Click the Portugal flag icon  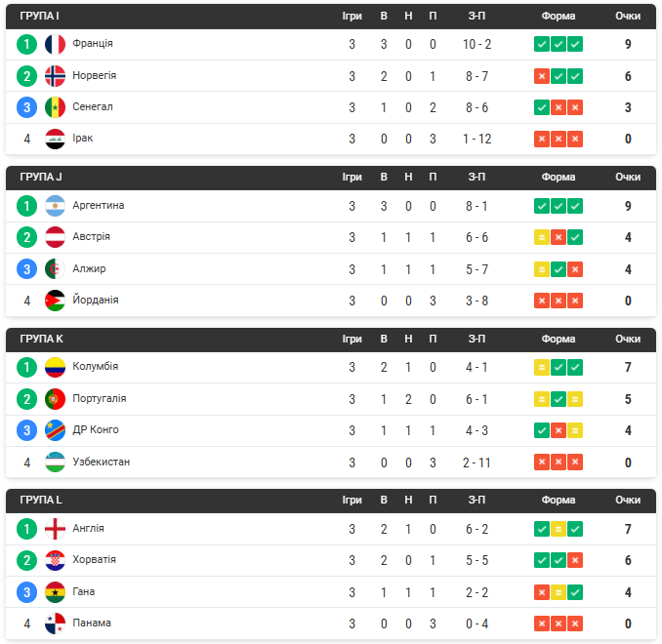click(x=55, y=399)
